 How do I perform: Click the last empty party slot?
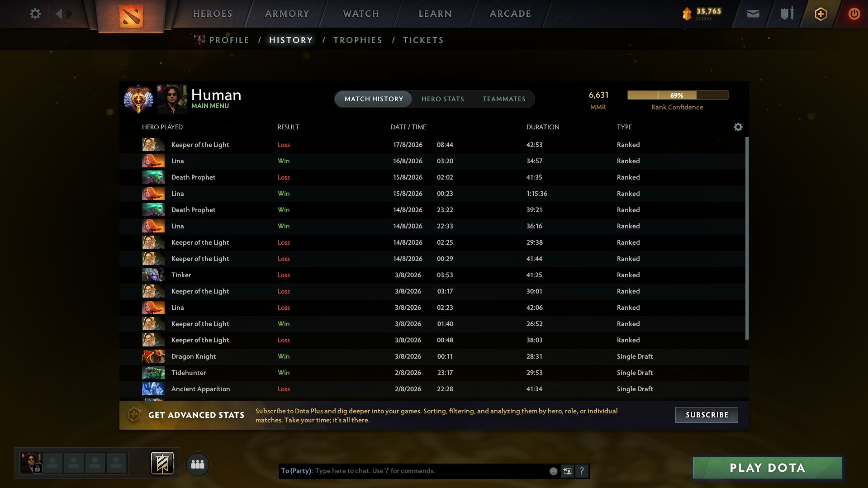[116, 463]
